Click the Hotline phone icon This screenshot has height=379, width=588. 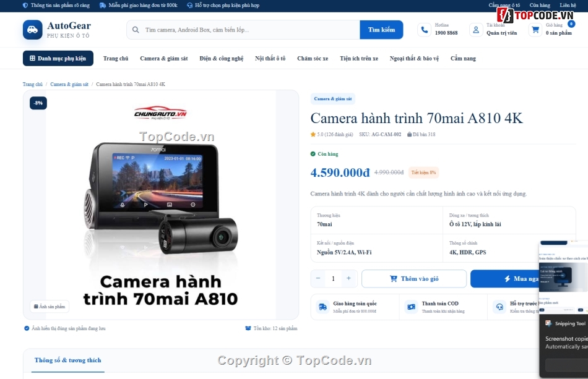[424, 30]
